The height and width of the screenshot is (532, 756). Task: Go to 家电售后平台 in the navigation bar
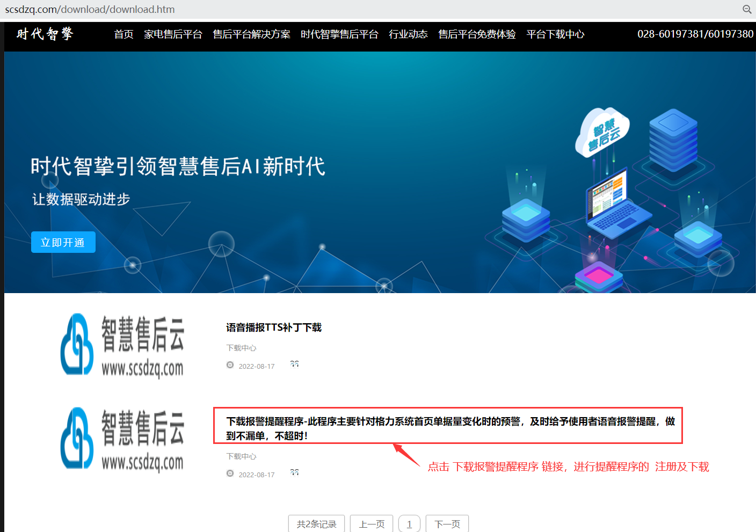pos(173,34)
